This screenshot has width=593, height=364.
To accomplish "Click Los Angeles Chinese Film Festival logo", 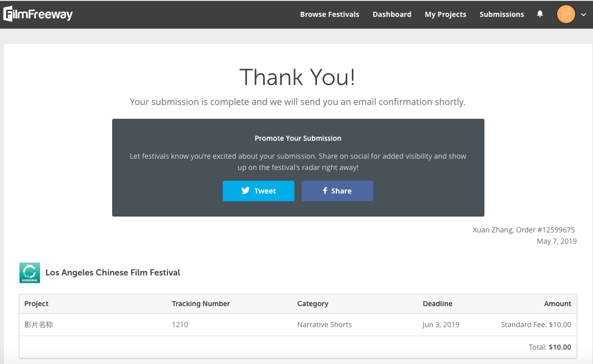I will 30,272.
